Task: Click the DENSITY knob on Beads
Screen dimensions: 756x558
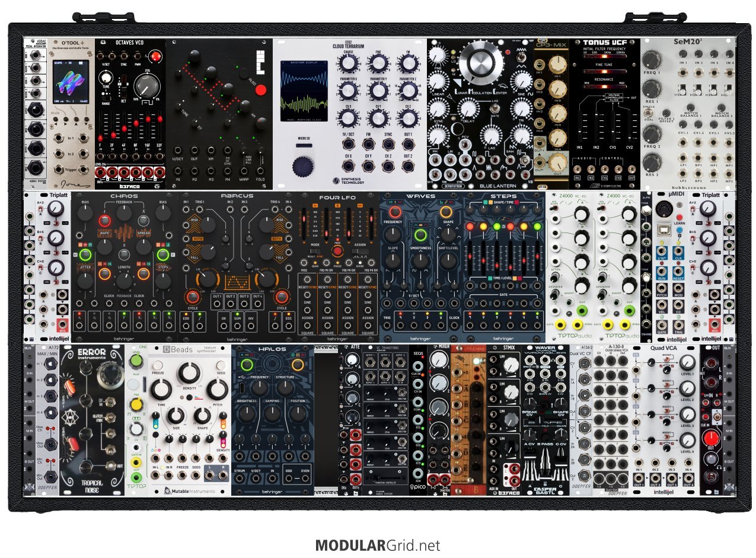Action: pos(190,373)
